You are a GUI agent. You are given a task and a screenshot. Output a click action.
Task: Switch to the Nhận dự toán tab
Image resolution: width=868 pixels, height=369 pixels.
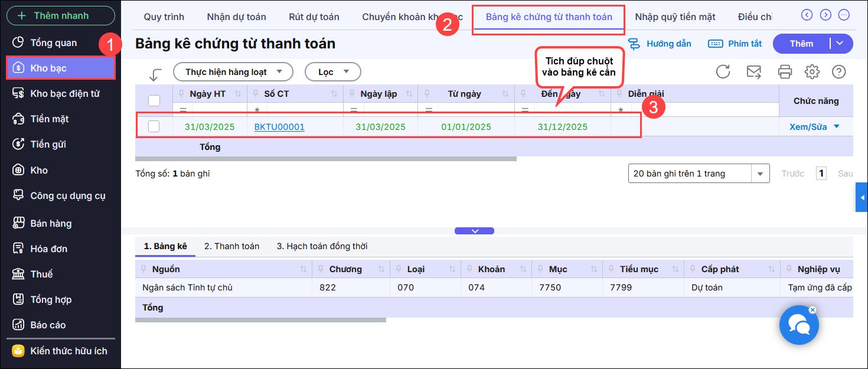(x=237, y=17)
